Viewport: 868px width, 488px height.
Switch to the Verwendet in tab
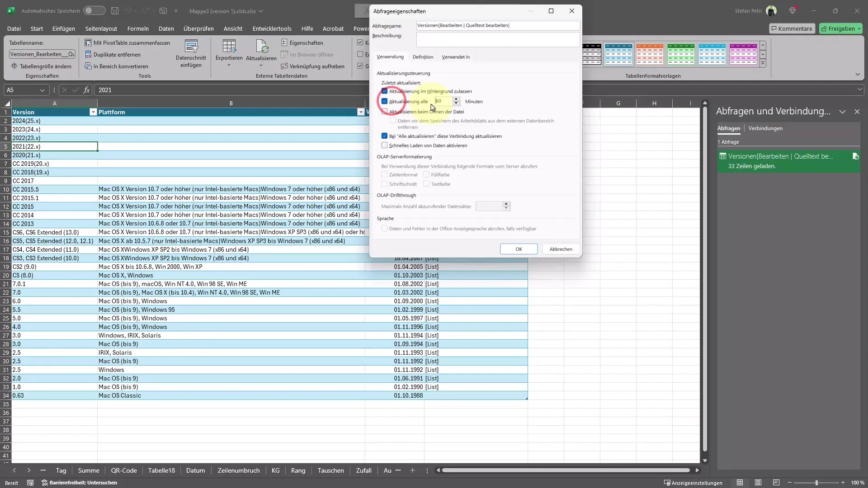coord(455,57)
